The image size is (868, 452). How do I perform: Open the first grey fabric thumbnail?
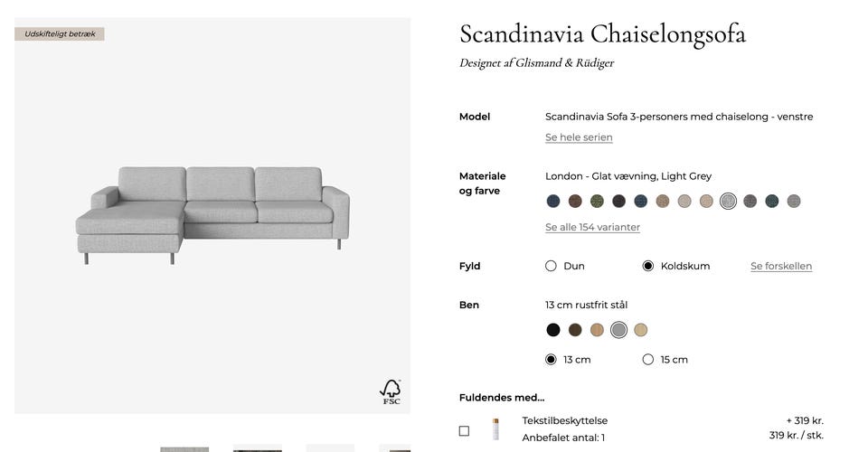(184, 448)
